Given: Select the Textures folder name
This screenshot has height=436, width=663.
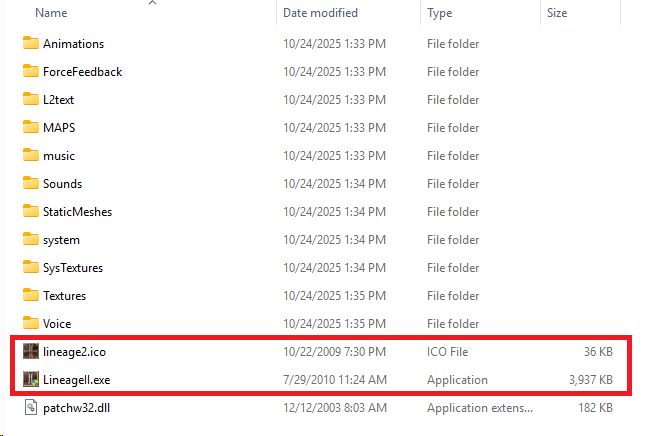Looking at the screenshot, I should pos(64,296).
